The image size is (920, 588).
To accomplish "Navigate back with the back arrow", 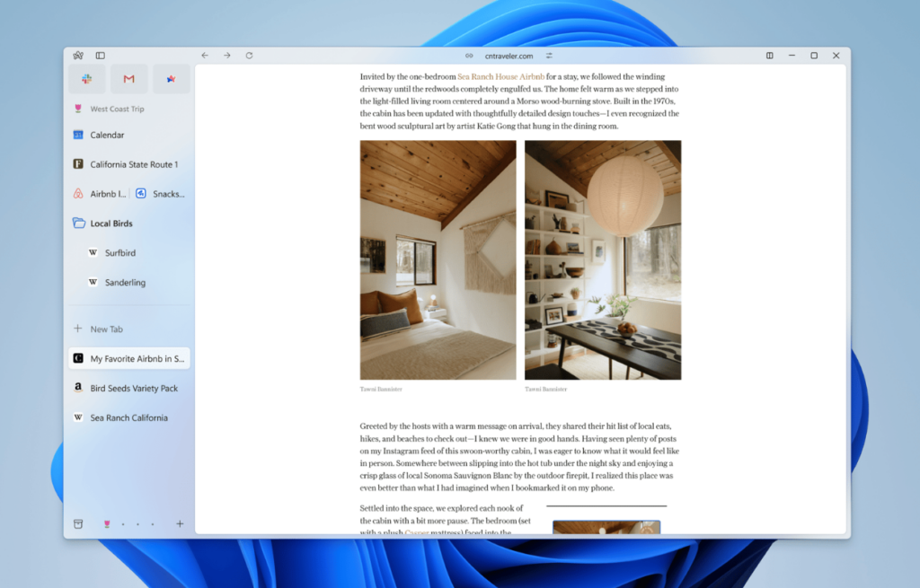I will (x=205, y=55).
